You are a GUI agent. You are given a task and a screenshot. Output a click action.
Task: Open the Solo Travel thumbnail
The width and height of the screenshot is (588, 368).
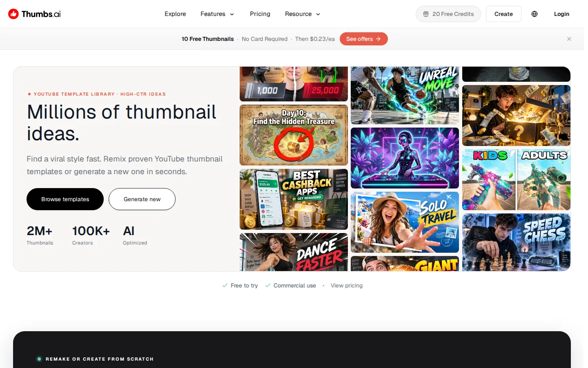pos(405,222)
